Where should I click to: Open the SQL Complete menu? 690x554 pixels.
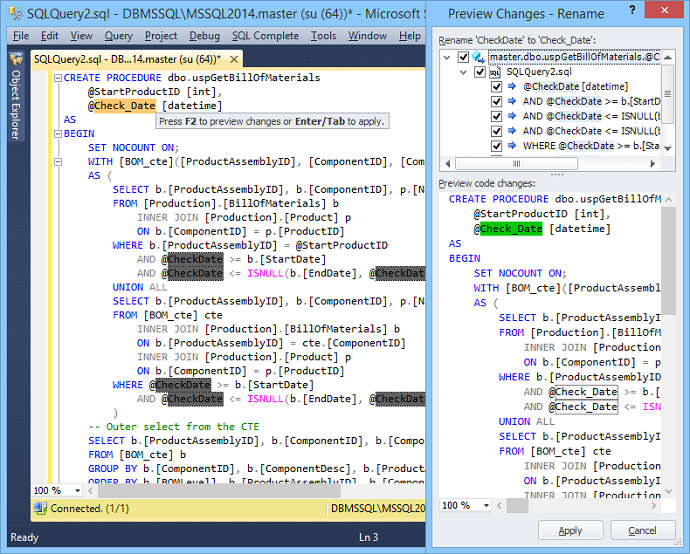265,36
